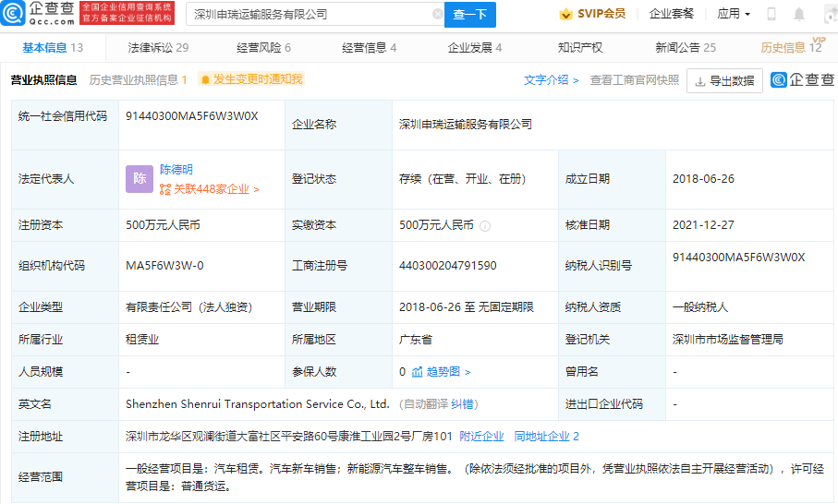Click the trend chart icon next to 参保人数
Screen dimensions: 838x504
[418, 372]
